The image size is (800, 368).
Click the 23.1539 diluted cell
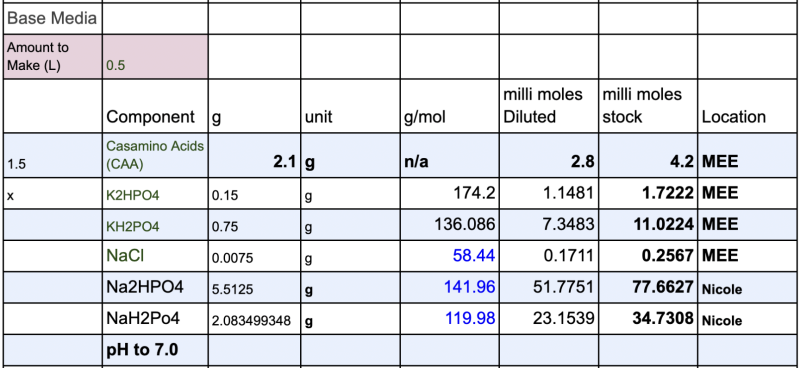[x=548, y=318]
